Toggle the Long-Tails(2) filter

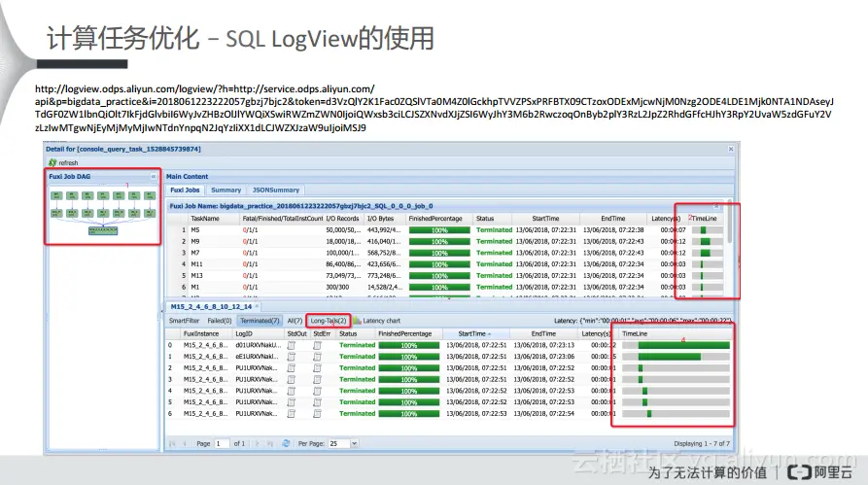tap(329, 321)
